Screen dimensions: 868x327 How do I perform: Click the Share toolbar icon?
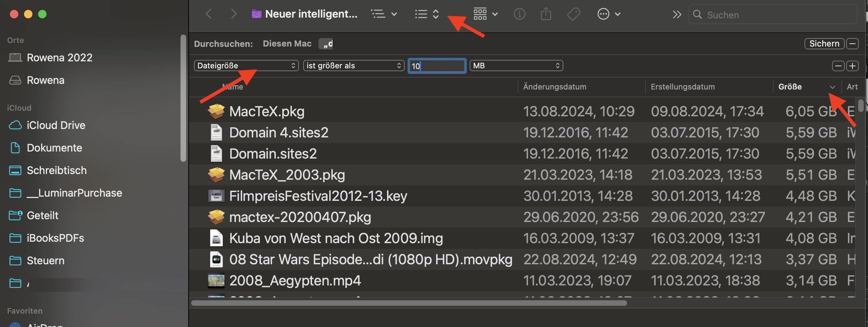(x=546, y=14)
